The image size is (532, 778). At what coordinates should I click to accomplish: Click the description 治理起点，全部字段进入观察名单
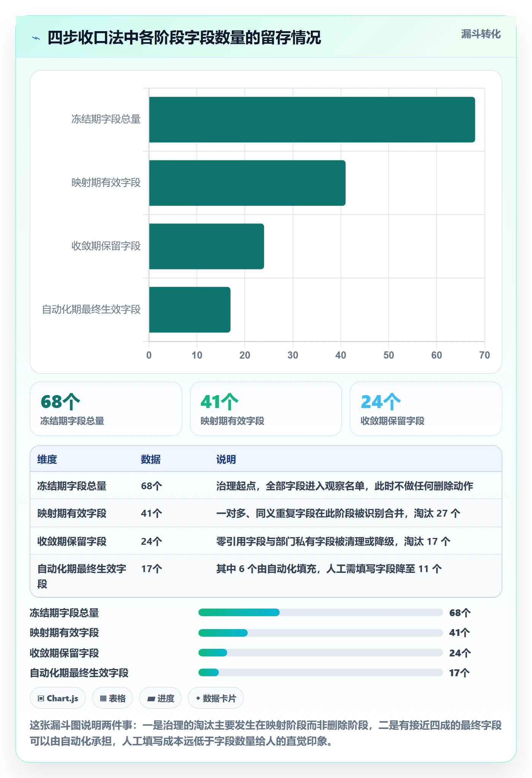(x=345, y=486)
